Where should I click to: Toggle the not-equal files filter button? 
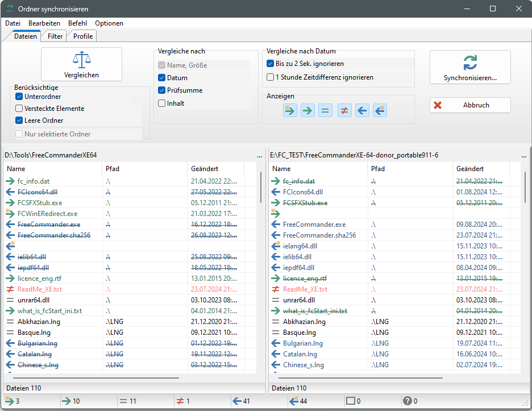pyautogui.click(x=344, y=110)
